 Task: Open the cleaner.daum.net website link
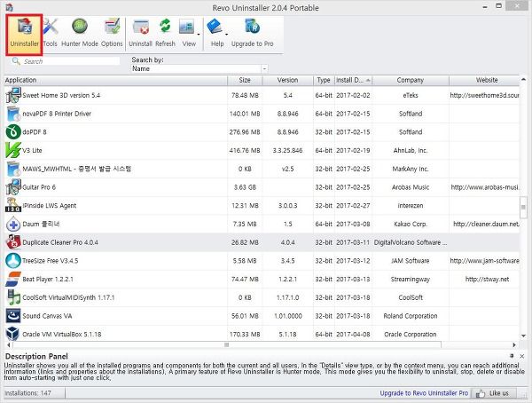click(x=486, y=224)
